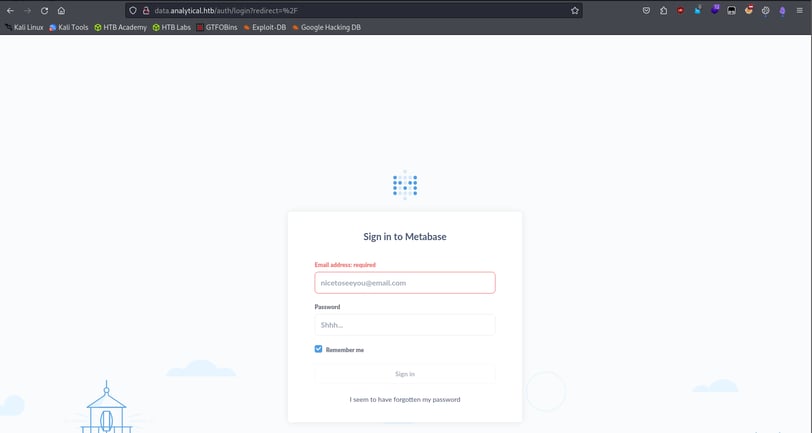Open the extensions puzzle icon
The width and height of the screenshot is (812, 433).
tap(663, 10)
